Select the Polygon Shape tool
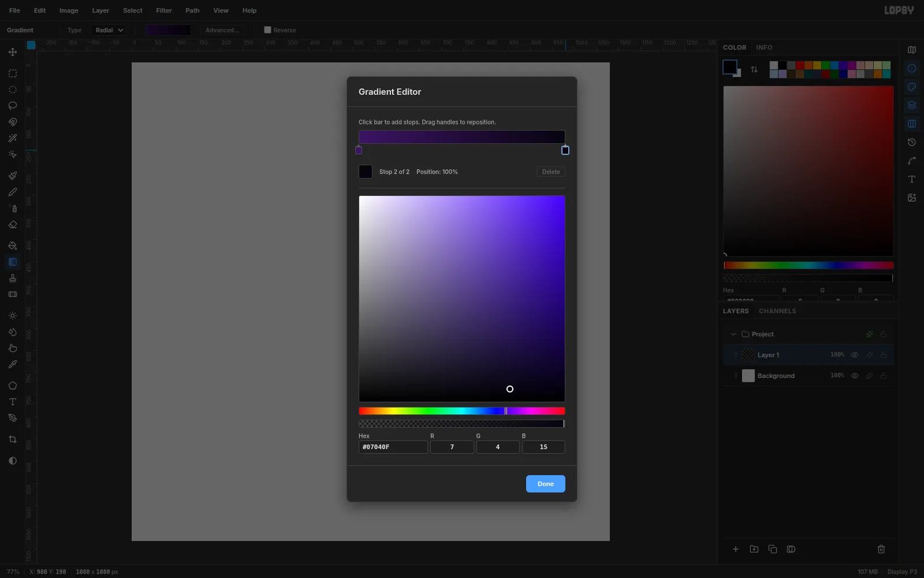Viewport: 924px width, 578px height. 13,386
